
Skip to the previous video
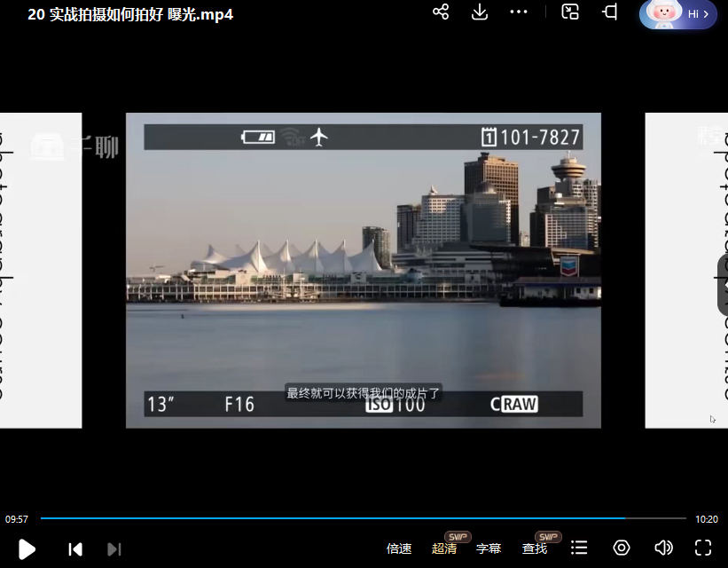click(x=75, y=548)
